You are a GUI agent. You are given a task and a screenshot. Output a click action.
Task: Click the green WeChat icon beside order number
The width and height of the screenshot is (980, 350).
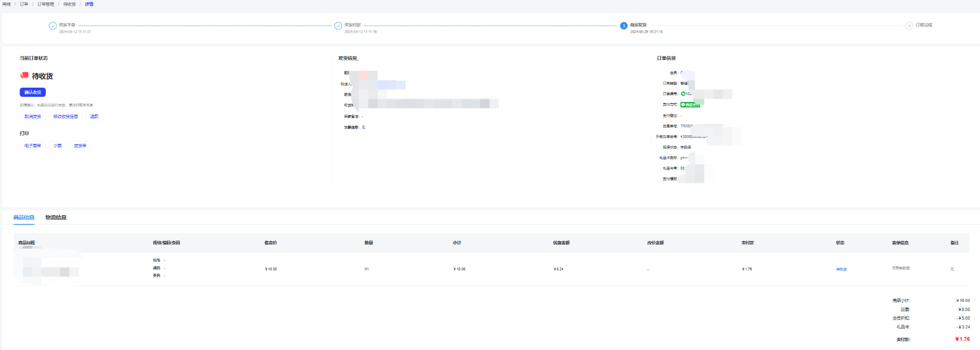[x=683, y=94]
